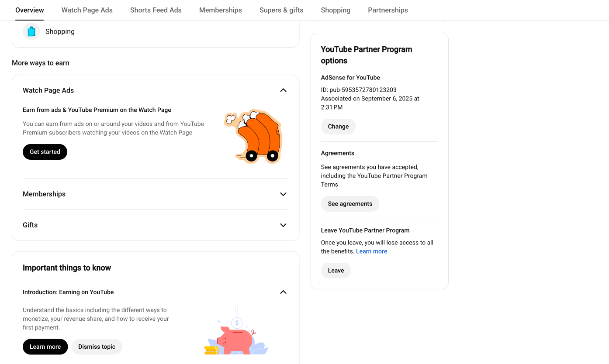Click the orange popcorn car illustration
The height and width of the screenshot is (364, 609).
253,136
